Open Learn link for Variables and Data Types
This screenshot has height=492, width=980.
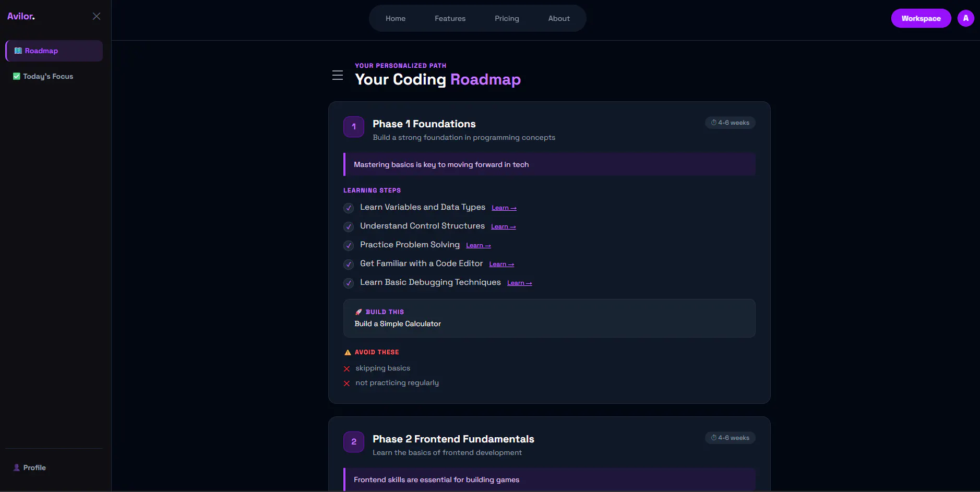click(504, 208)
